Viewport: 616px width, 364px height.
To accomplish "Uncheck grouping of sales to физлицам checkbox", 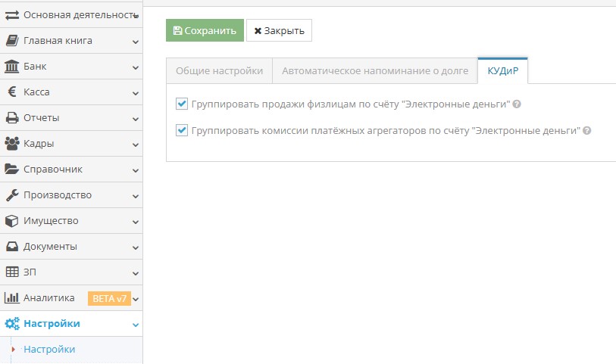I will [182, 104].
